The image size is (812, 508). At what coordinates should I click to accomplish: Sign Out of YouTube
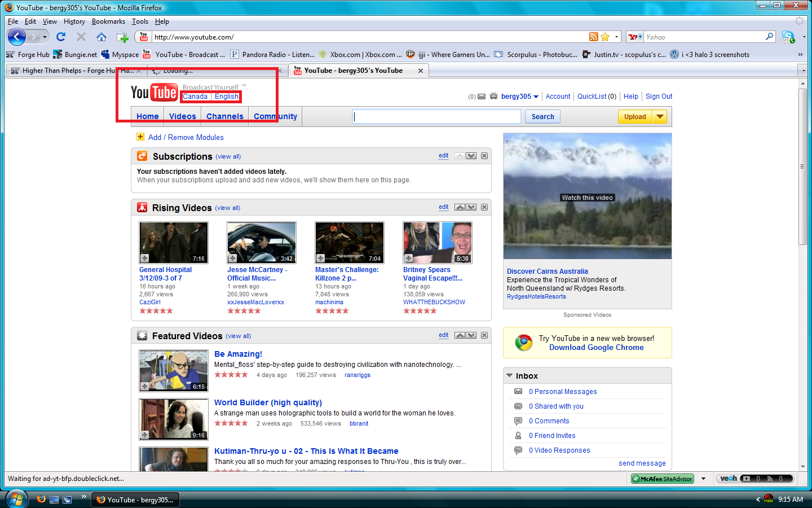[659, 97]
